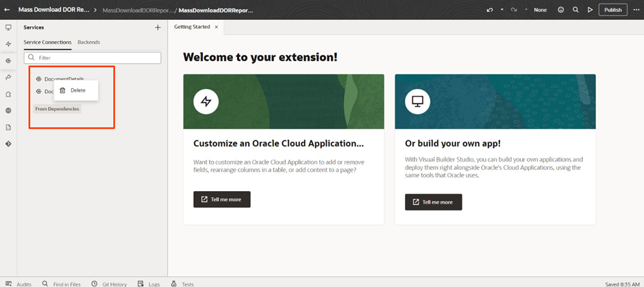Open the header search magnifier icon
644x287 pixels.
pyautogui.click(x=575, y=10)
